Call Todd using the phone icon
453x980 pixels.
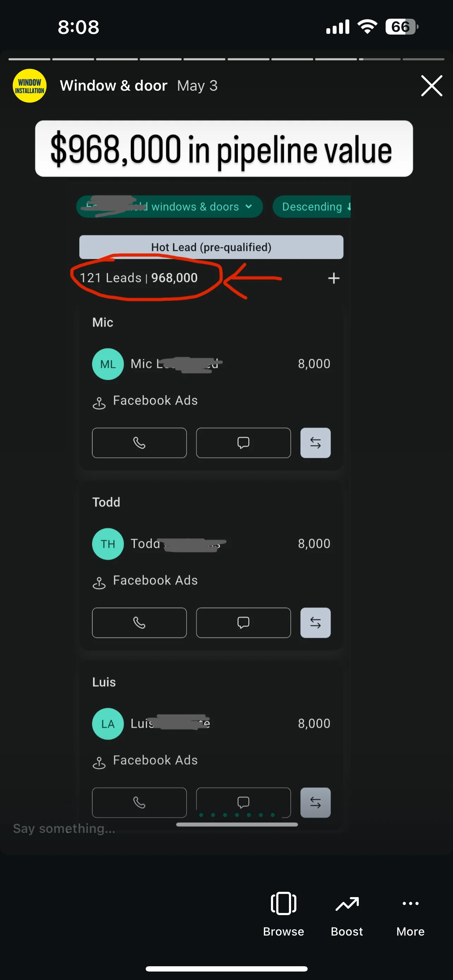pyautogui.click(x=139, y=623)
